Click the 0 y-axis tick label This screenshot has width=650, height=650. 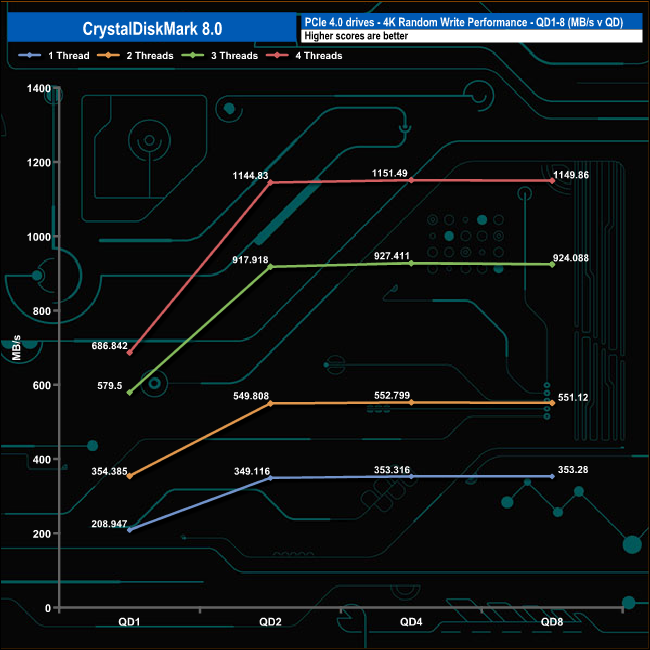point(48,608)
